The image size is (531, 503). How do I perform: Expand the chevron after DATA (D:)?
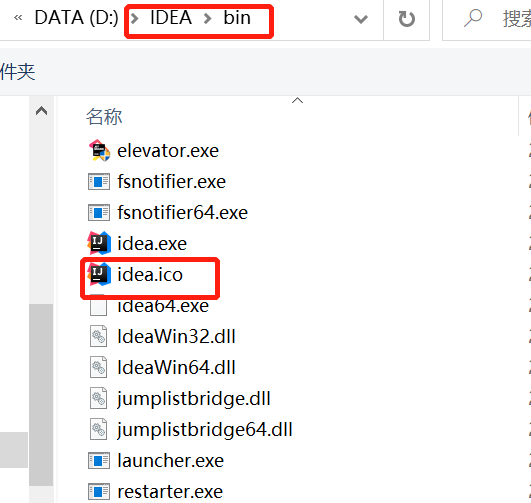[134, 18]
